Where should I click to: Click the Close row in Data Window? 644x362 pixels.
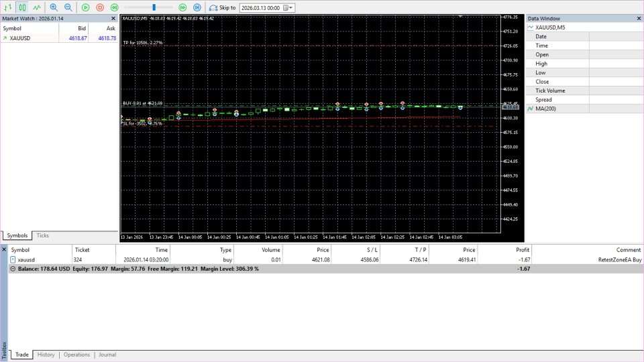pyautogui.click(x=584, y=82)
